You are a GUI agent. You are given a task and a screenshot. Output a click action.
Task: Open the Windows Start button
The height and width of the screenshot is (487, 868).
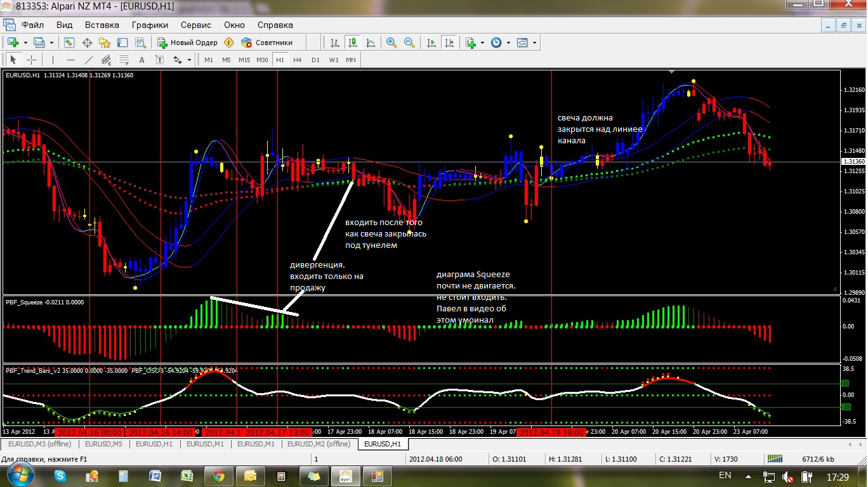(20, 475)
